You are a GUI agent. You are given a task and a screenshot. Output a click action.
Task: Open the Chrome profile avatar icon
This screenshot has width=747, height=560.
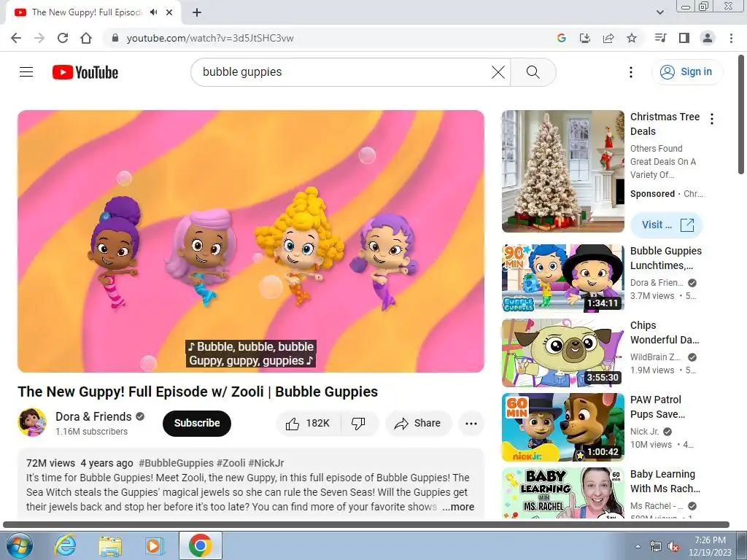coord(708,38)
